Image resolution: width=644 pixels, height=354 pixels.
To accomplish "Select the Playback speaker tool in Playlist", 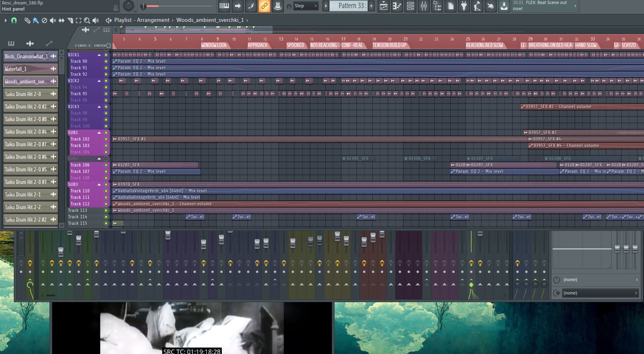I will click(x=96, y=20).
